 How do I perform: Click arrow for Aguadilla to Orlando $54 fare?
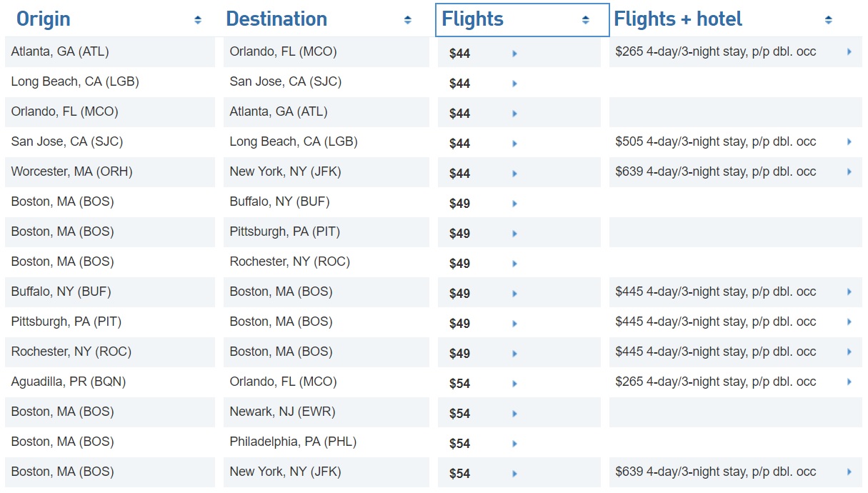coord(514,384)
